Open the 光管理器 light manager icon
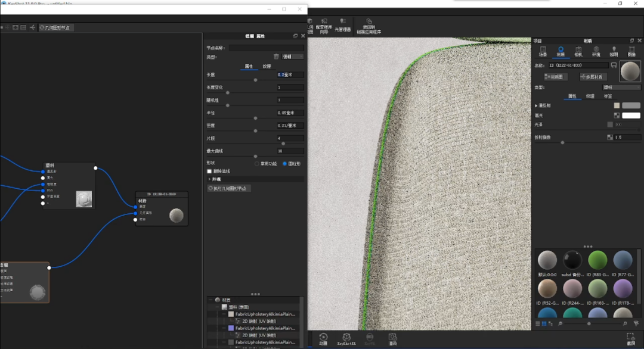Viewport: 644px width, 349px height. 342,26
